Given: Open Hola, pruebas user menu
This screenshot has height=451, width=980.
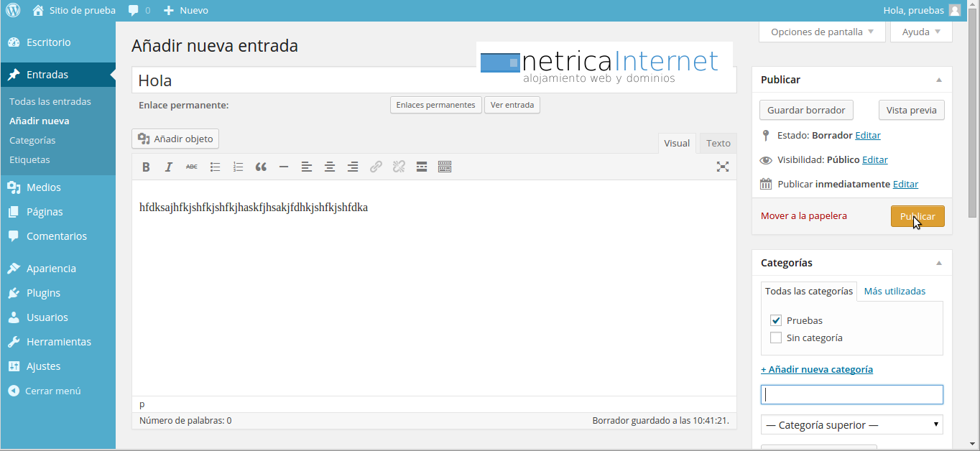Looking at the screenshot, I should coord(922,10).
